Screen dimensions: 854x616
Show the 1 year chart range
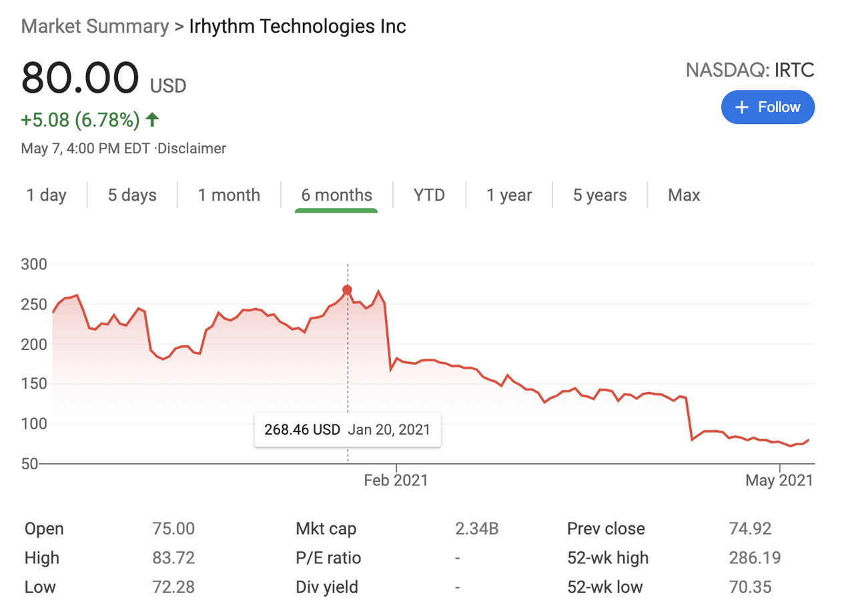(x=509, y=195)
